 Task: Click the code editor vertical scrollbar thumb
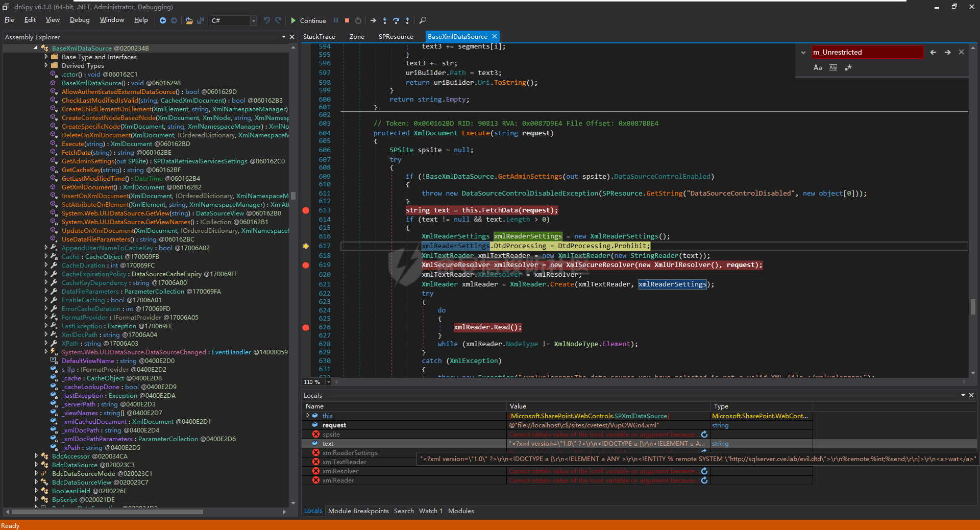(973, 307)
